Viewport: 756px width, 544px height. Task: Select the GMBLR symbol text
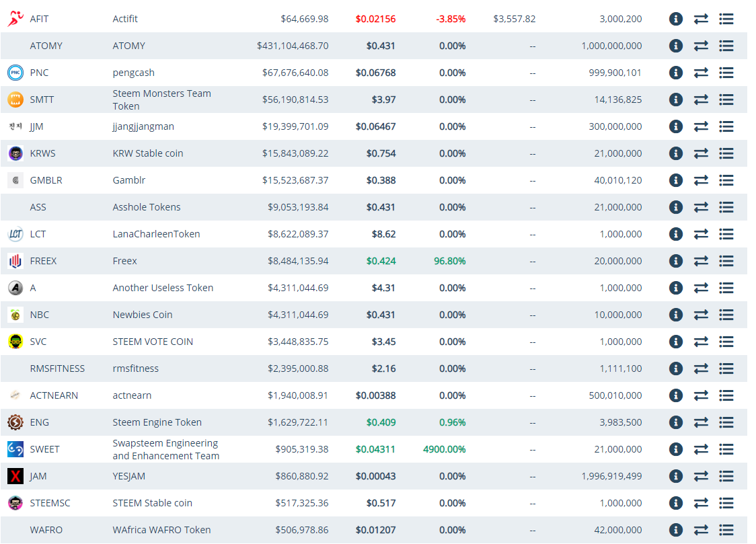46,180
